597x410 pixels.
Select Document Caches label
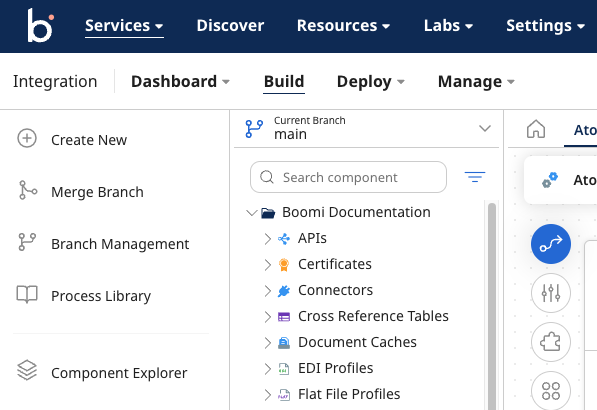(x=357, y=342)
